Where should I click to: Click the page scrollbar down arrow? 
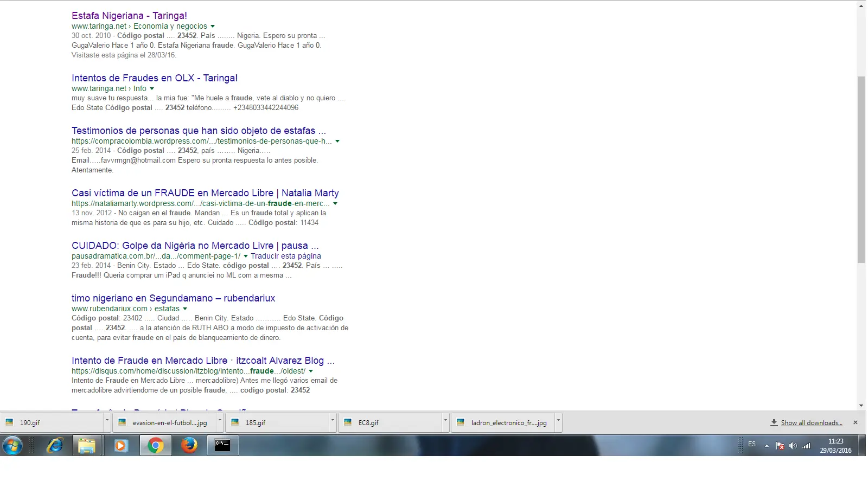tap(861, 405)
